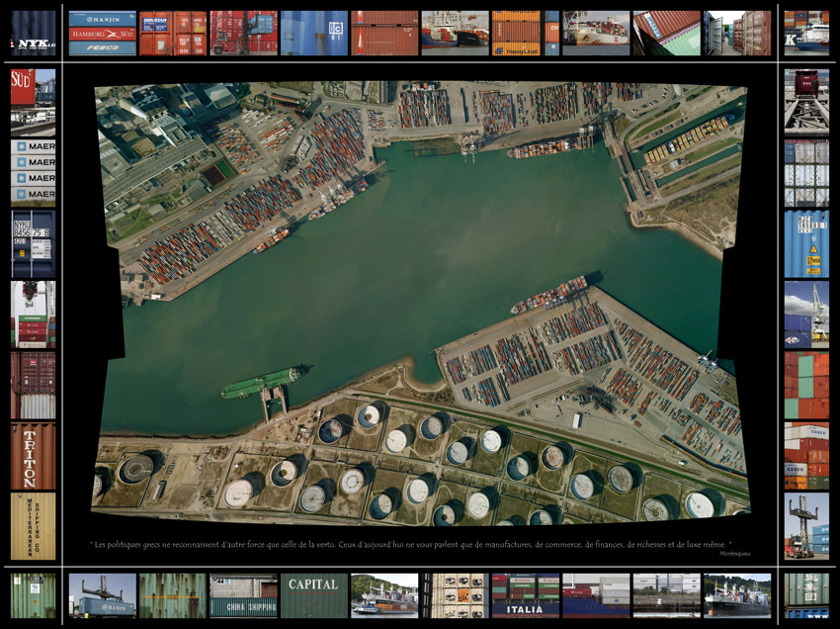Click the green tanker ship at the jetty
The image size is (840, 629).
[x=259, y=383]
